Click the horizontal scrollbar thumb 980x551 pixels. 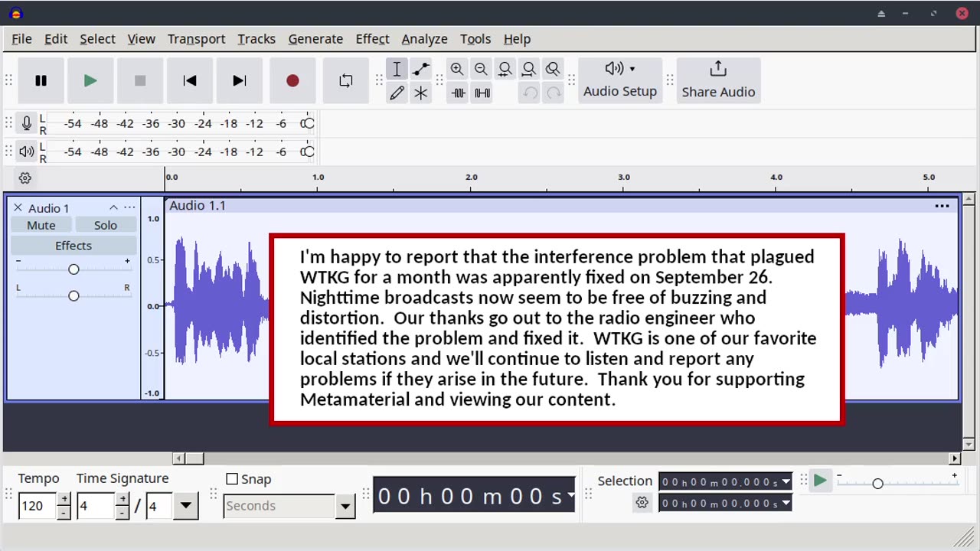[194, 458]
